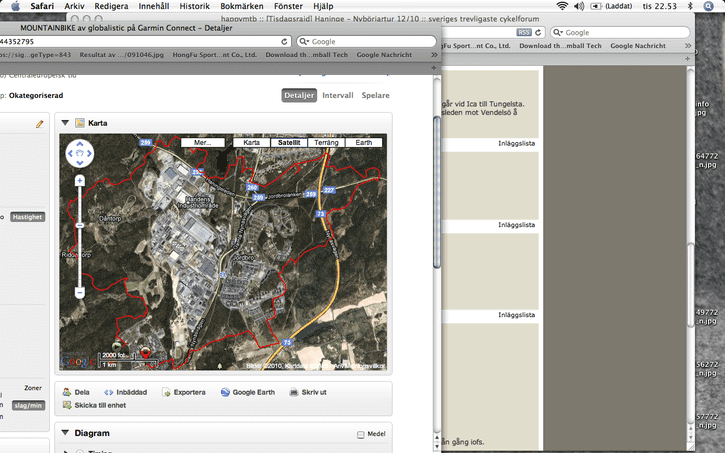Image resolution: width=725 pixels, height=453 pixels.
Task: Toggle the Medel checkbox in Diagram
Action: (361, 434)
